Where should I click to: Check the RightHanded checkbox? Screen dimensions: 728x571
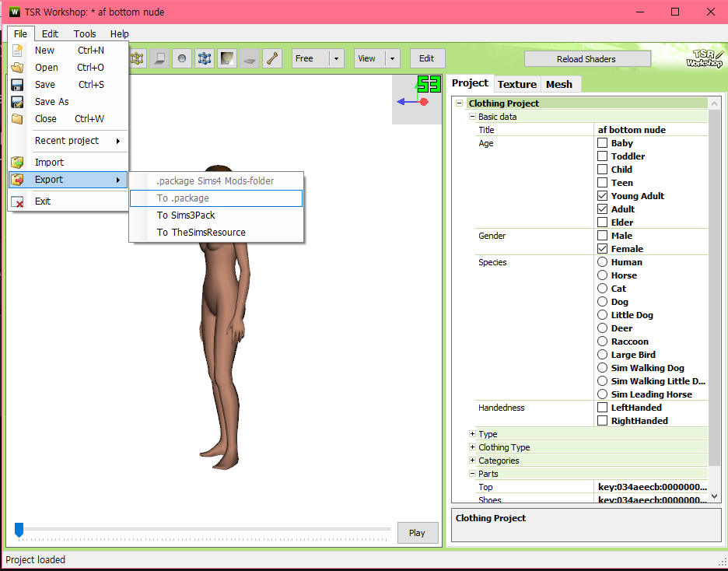point(602,421)
